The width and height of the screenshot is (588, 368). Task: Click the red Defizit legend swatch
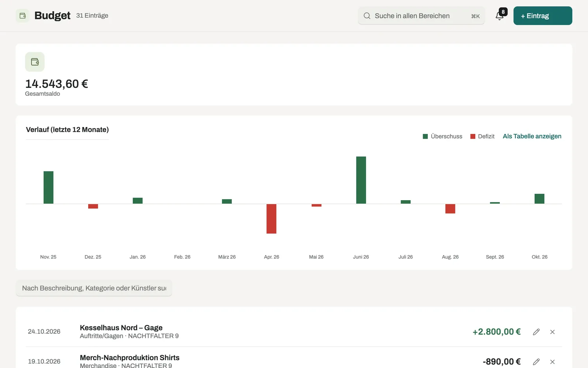(x=473, y=137)
